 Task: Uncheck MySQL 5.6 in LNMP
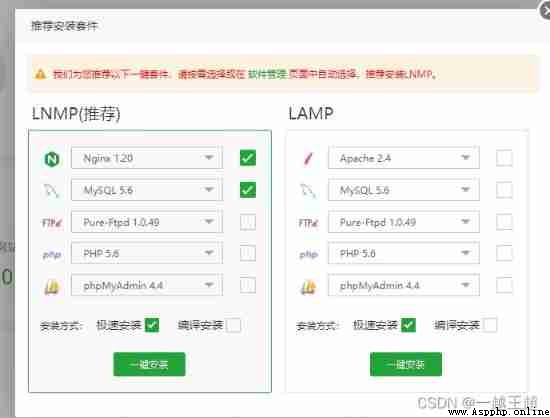tap(248, 190)
